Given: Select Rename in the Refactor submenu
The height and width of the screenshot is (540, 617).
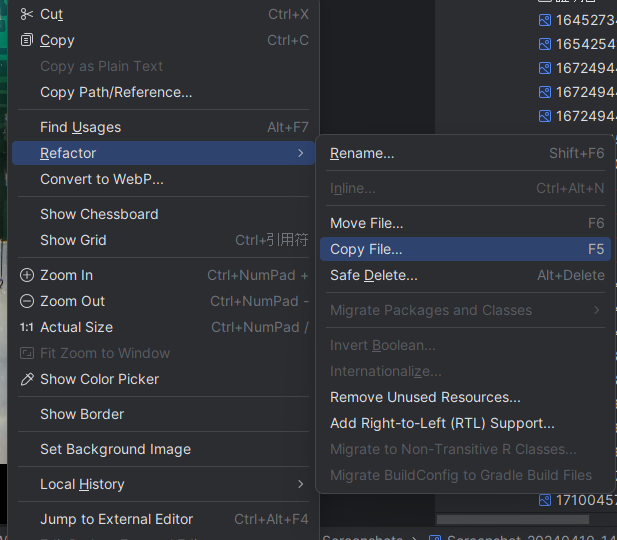Looking at the screenshot, I should [362, 153].
